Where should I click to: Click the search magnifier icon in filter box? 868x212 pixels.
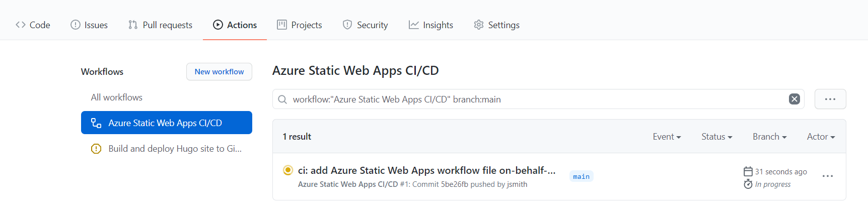(x=282, y=99)
